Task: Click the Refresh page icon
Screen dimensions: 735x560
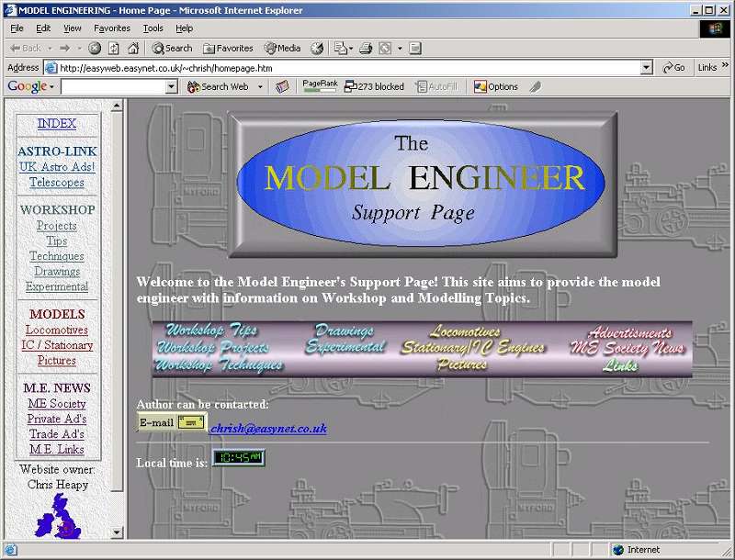Action: (x=114, y=48)
